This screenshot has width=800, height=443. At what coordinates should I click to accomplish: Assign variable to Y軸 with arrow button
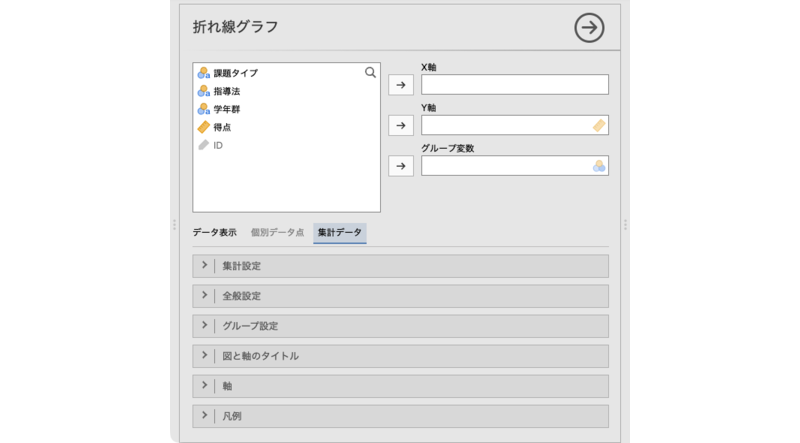[x=400, y=125]
